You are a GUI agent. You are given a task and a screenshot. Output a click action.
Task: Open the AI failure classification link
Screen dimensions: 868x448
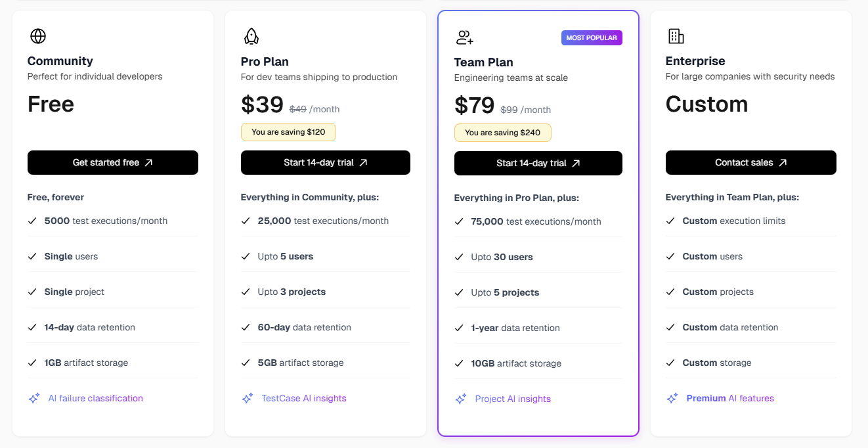[x=95, y=397]
